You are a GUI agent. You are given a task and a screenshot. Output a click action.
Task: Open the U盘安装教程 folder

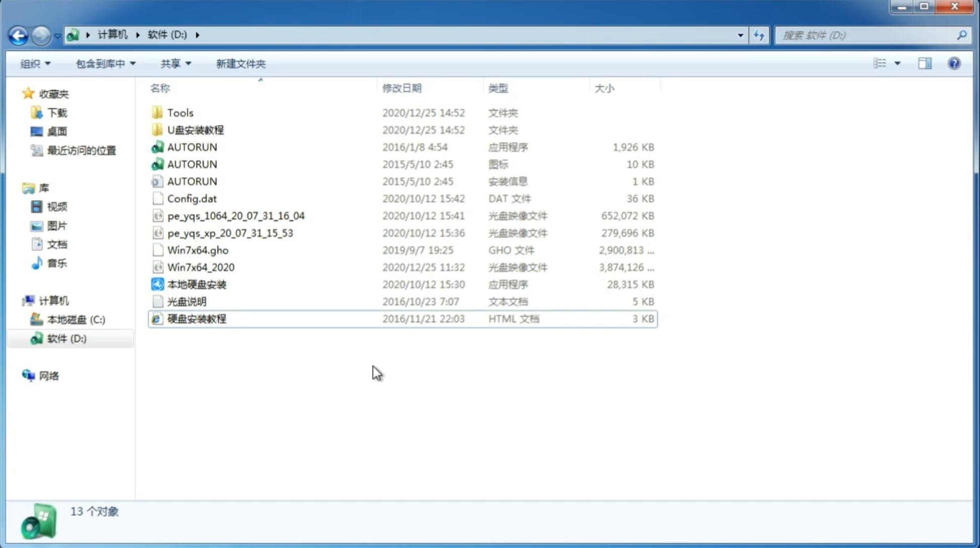195,129
